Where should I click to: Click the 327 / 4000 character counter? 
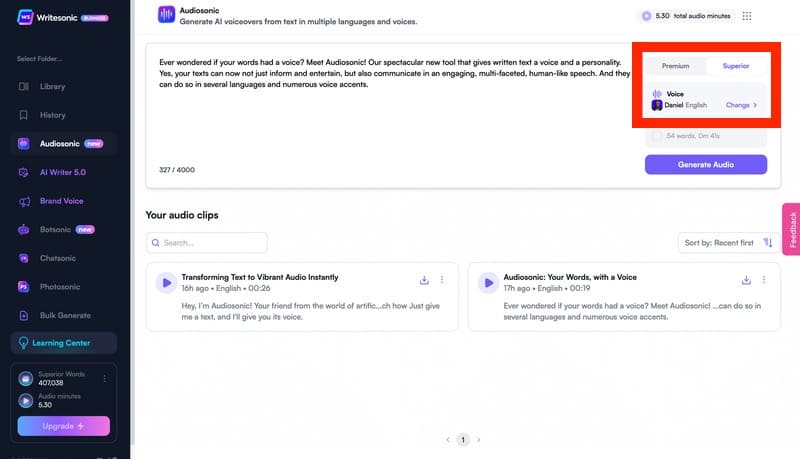(177, 170)
